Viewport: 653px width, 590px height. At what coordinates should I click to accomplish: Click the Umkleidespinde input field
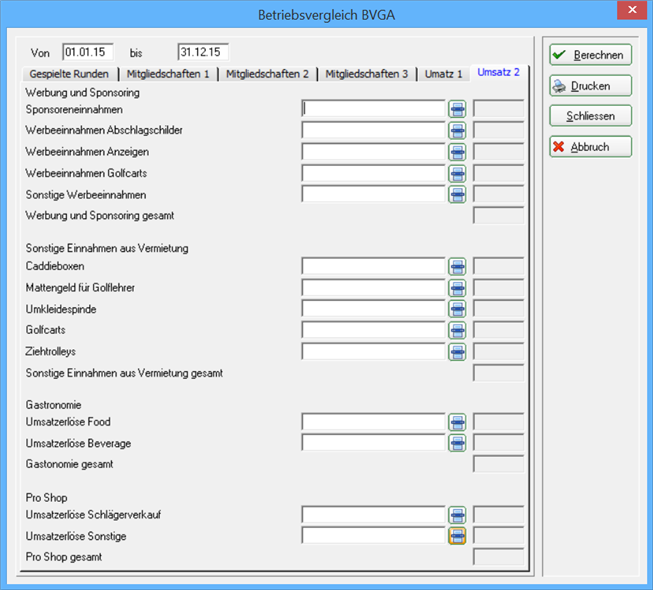[x=374, y=309]
